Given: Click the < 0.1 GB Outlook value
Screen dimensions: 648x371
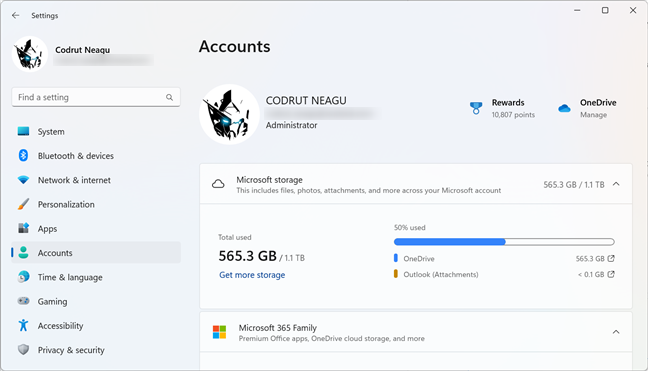Looking at the screenshot, I should click(x=591, y=274).
